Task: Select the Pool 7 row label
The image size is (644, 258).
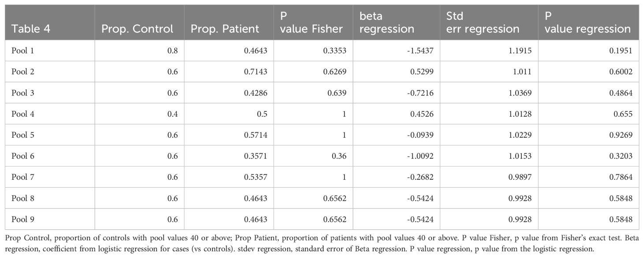Action: 23,177
